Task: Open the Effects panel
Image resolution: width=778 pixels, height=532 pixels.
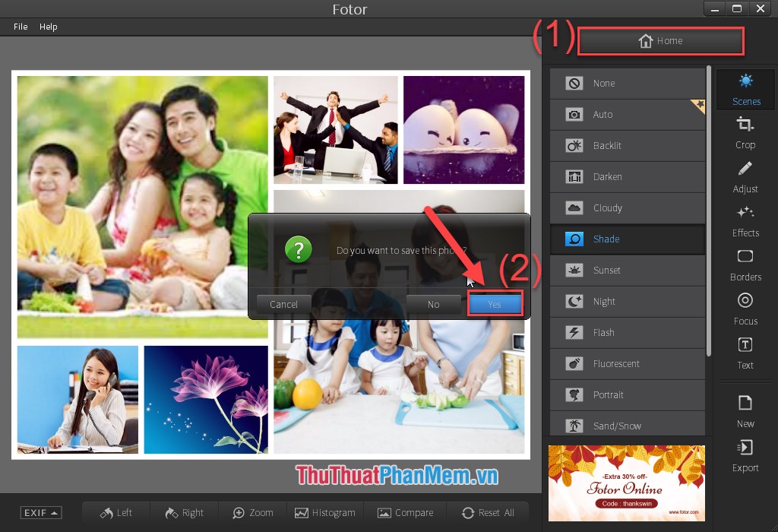Action: point(745,221)
